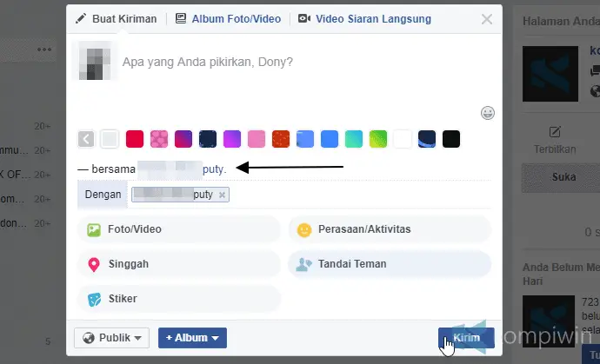
Task: Close the post composer dialog
Action: 486,18
